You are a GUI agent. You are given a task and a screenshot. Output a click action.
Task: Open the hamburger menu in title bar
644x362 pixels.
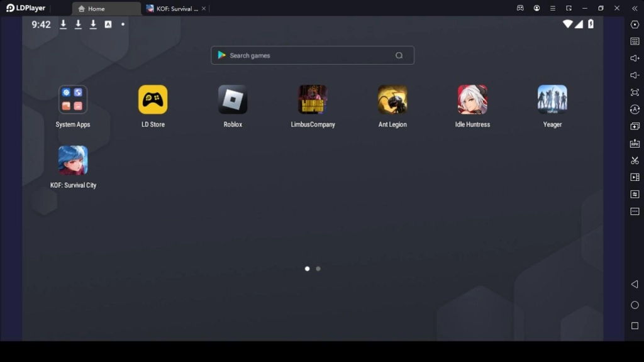pyautogui.click(x=553, y=8)
